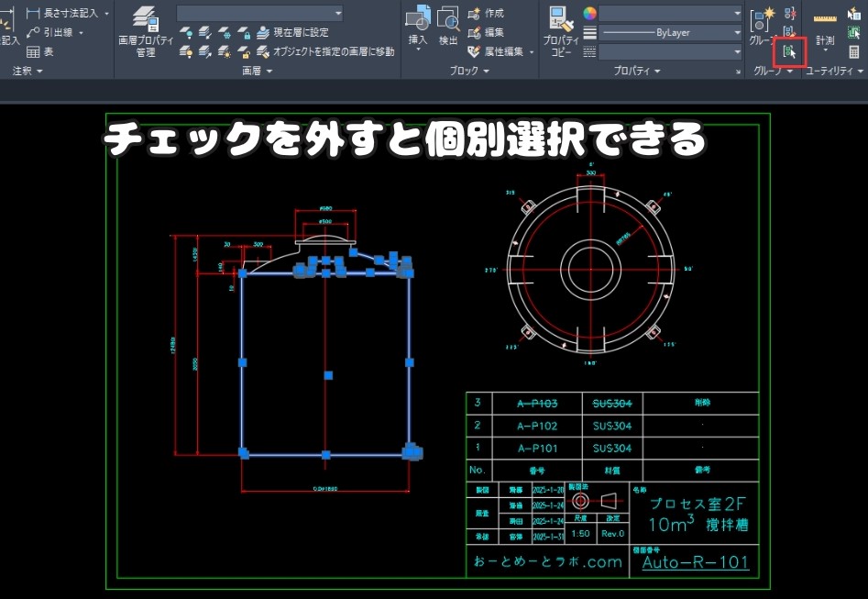Click the layer Off lightbulb icon
The height and width of the screenshot is (599, 868).
coord(187,33)
